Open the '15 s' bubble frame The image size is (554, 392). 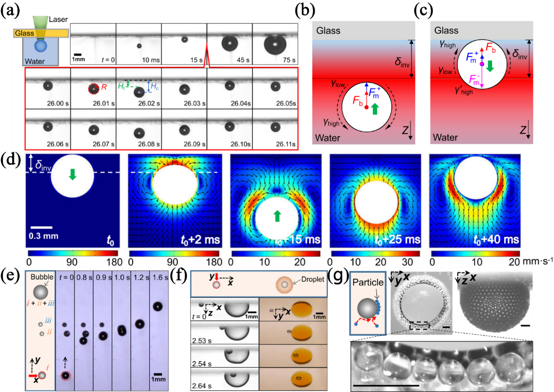click(184, 44)
